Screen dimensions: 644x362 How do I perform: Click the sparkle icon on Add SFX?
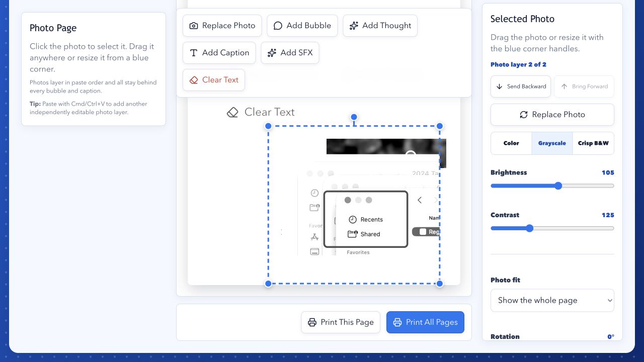[x=272, y=53]
